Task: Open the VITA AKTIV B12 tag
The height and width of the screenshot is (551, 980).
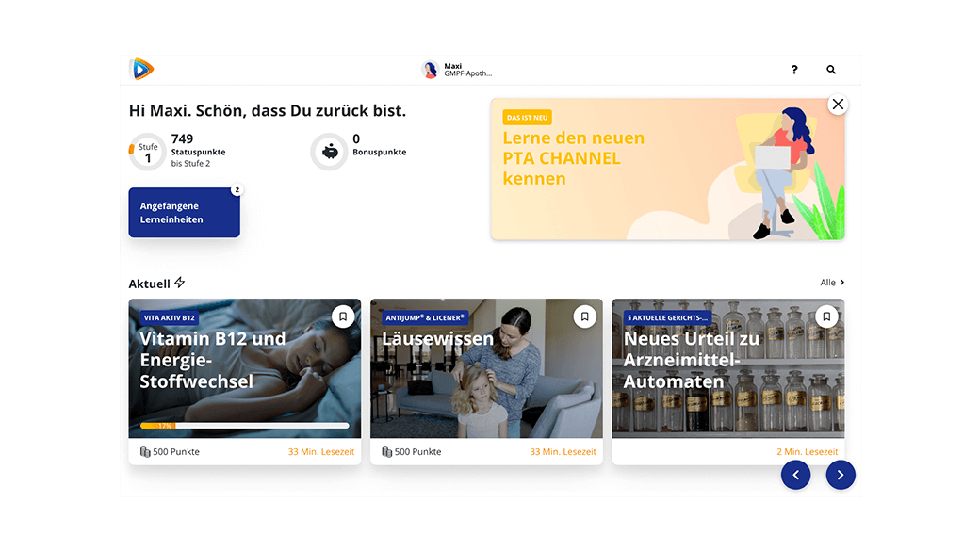Action: [170, 317]
